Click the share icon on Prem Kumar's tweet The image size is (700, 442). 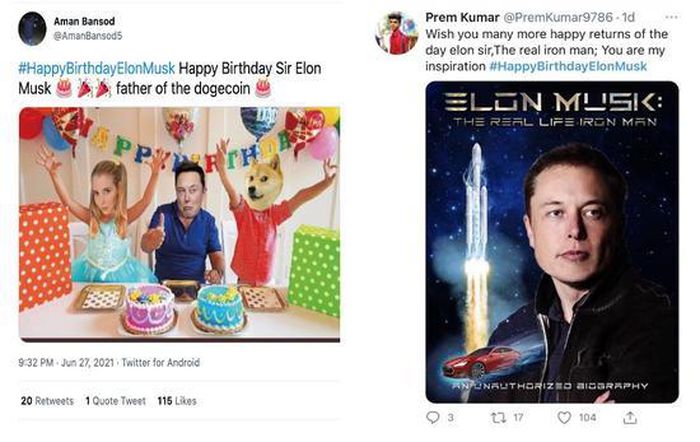pos(631,417)
